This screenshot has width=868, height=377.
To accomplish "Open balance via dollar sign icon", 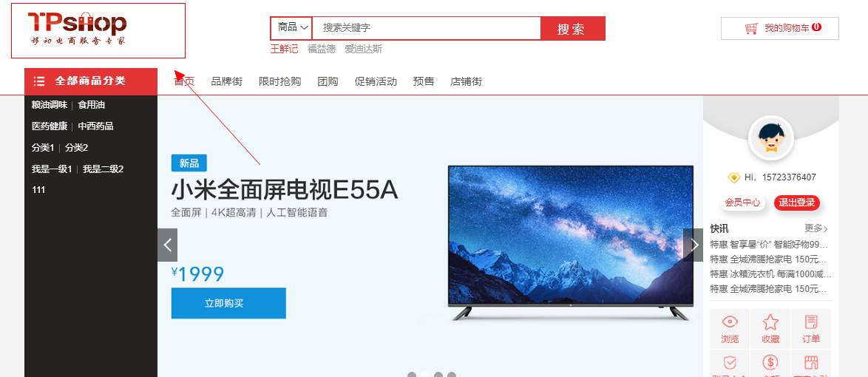I will [x=770, y=363].
